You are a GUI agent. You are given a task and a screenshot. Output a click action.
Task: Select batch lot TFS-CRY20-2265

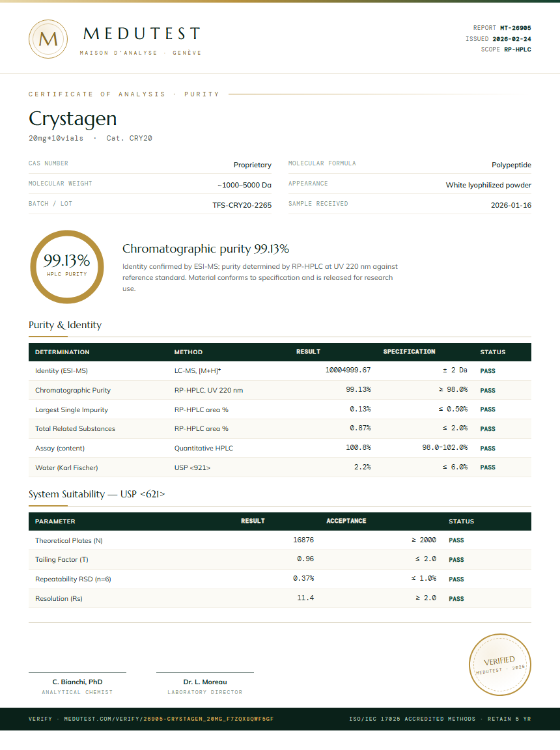tap(242, 204)
